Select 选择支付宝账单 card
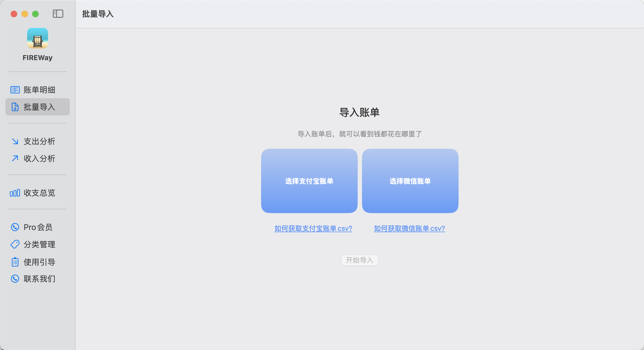Image resolution: width=644 pixels, height=350 pixels. pos(309,181)
